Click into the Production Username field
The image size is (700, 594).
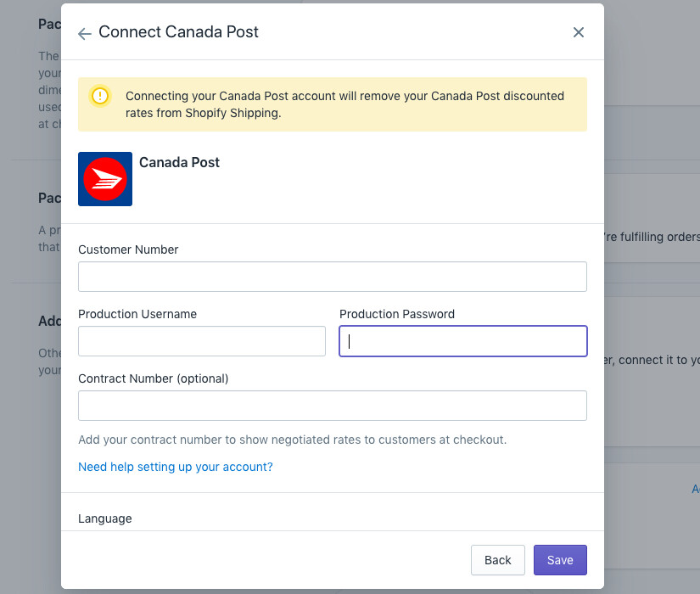(202, 341)
